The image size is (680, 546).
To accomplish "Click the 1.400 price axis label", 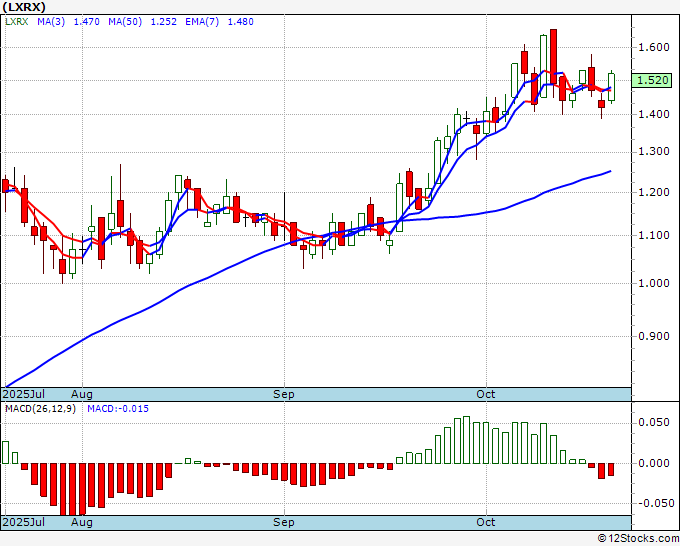I will click(x=654, y=114).
